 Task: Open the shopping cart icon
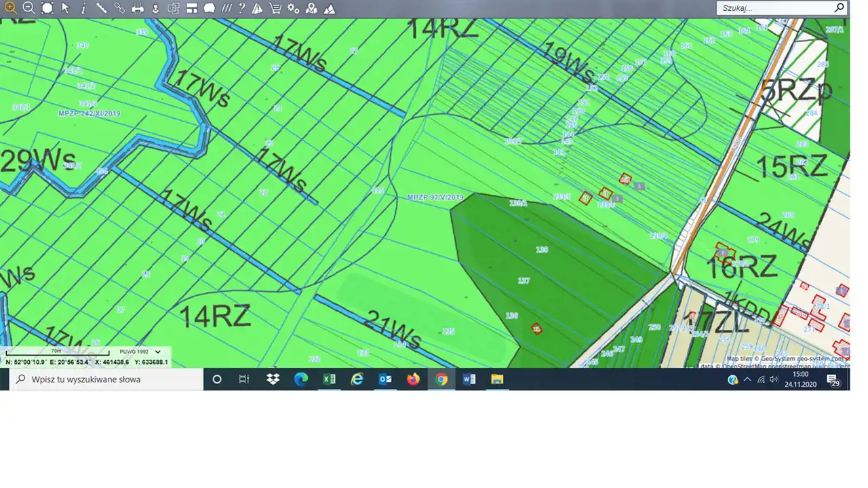point(275,8)
